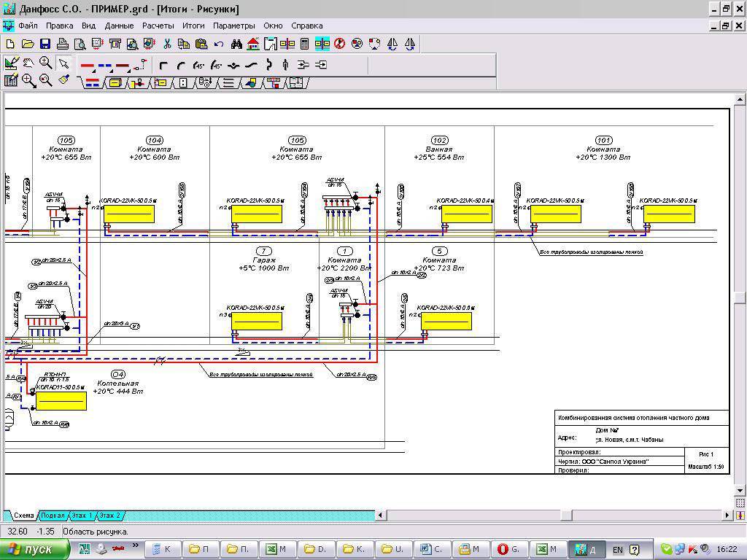
Task: Open the Расчеты menu
Action: pyautogui.click(x=158, y=26)
